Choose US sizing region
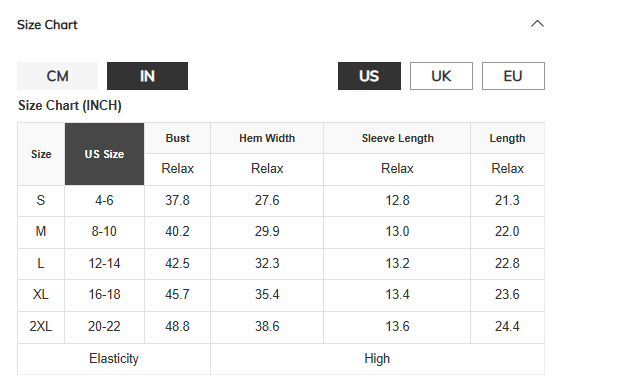 pyautogui.click(x=369, y=76)
